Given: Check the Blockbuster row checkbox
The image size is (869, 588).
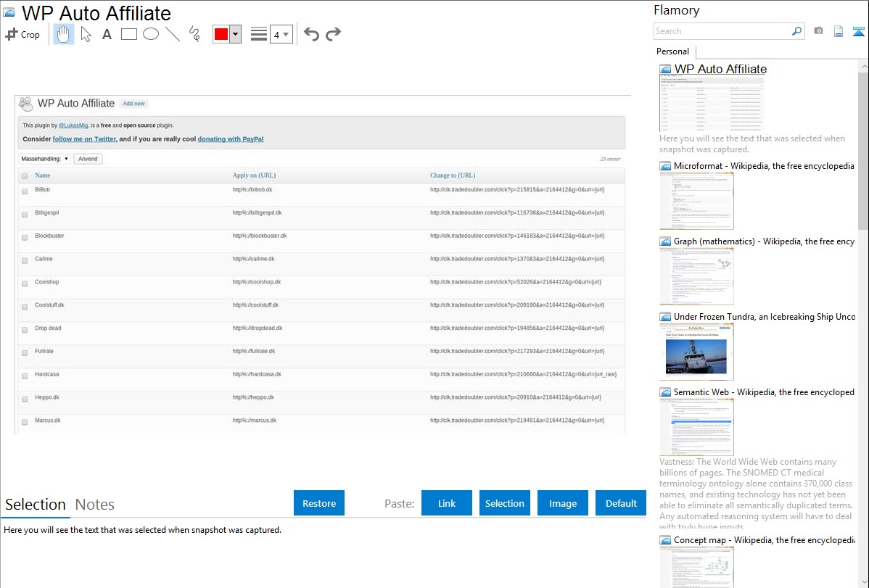Looking at the screenshot, I should coord(25,237).
